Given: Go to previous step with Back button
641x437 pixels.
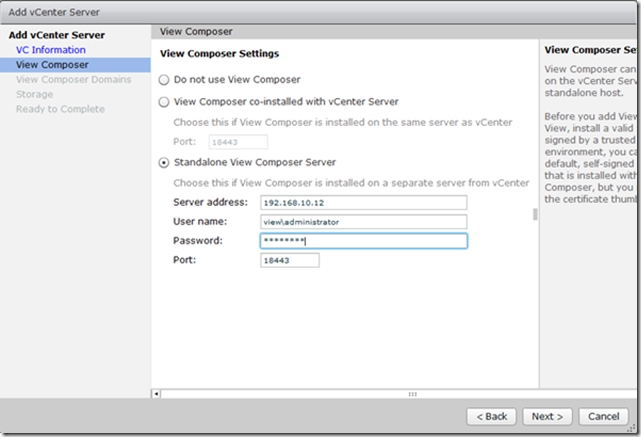Looking at the screenshot, I should click(x=491, y=417).
